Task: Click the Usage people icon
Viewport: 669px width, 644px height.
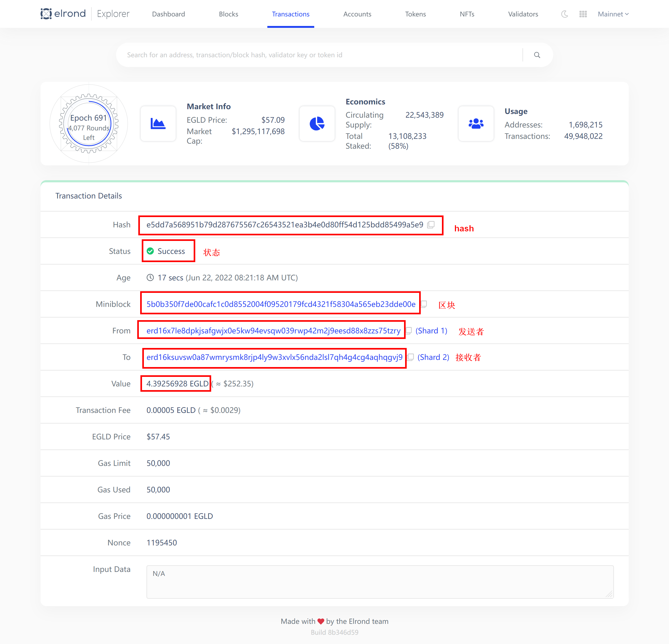Action: point(476,123)
